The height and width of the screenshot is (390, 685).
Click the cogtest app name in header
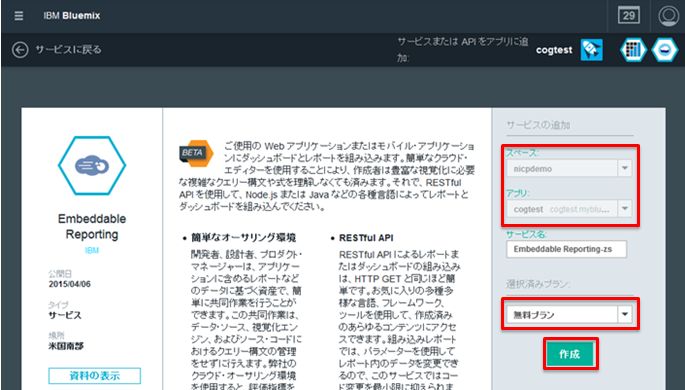tap(554, 50)
